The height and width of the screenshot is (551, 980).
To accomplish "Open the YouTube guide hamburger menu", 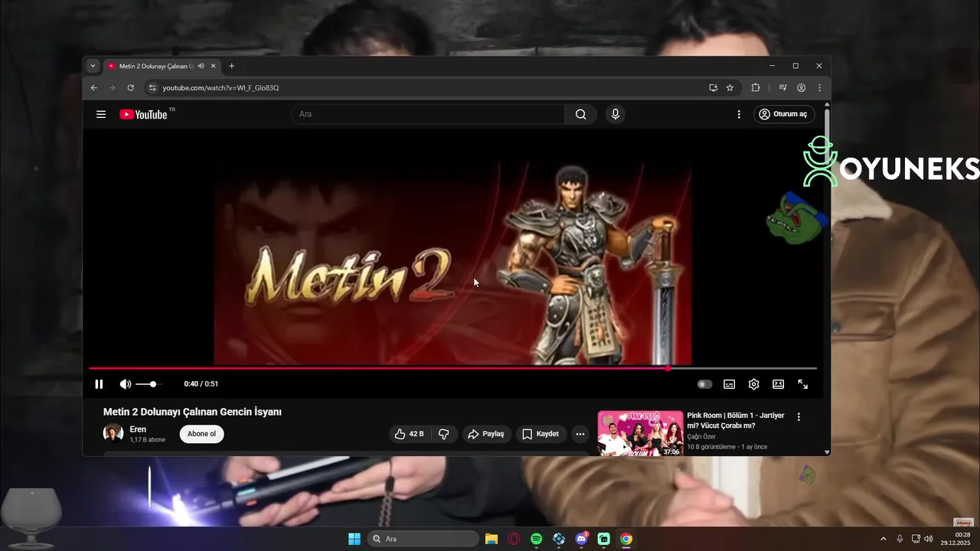I will pos(101,114).
